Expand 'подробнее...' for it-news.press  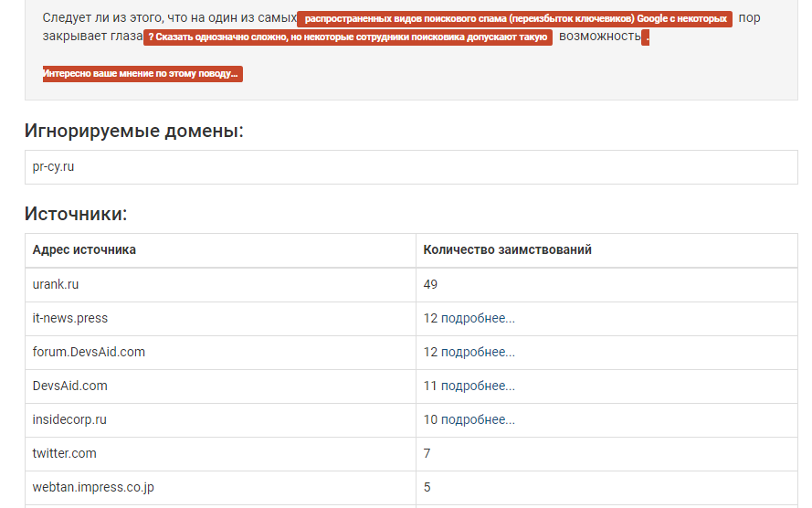(x=478, y=318)
